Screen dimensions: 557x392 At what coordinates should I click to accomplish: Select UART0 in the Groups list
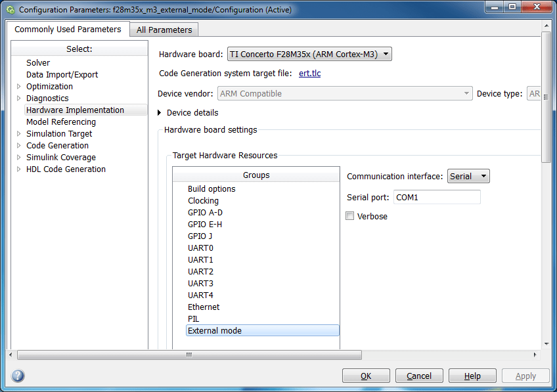(200, 248)
